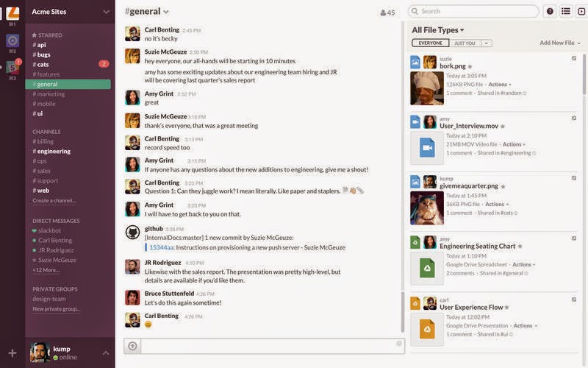Click Create a channel link
This screenshot has width=588, height=368.
tap(54, 200)
